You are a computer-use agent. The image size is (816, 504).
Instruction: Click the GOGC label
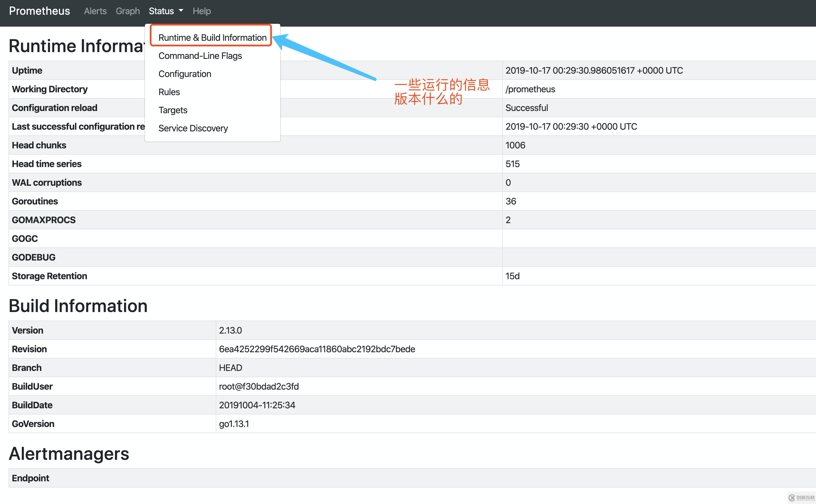tap(25, 238)
